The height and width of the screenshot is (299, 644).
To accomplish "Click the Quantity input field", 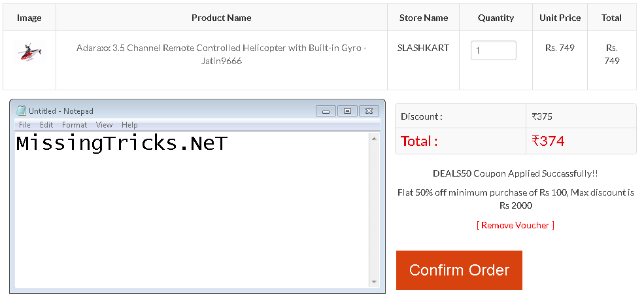I will click(x=493, y=50).
